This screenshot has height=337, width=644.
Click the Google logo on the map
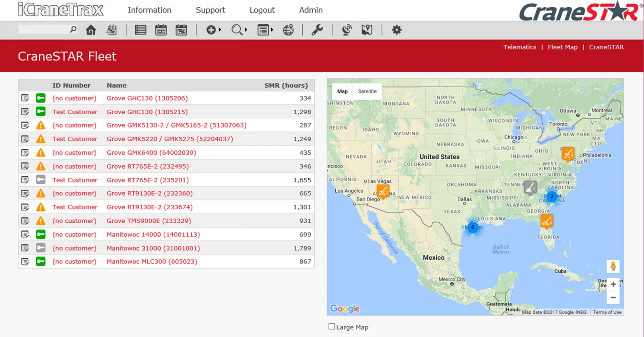(345, 308)
